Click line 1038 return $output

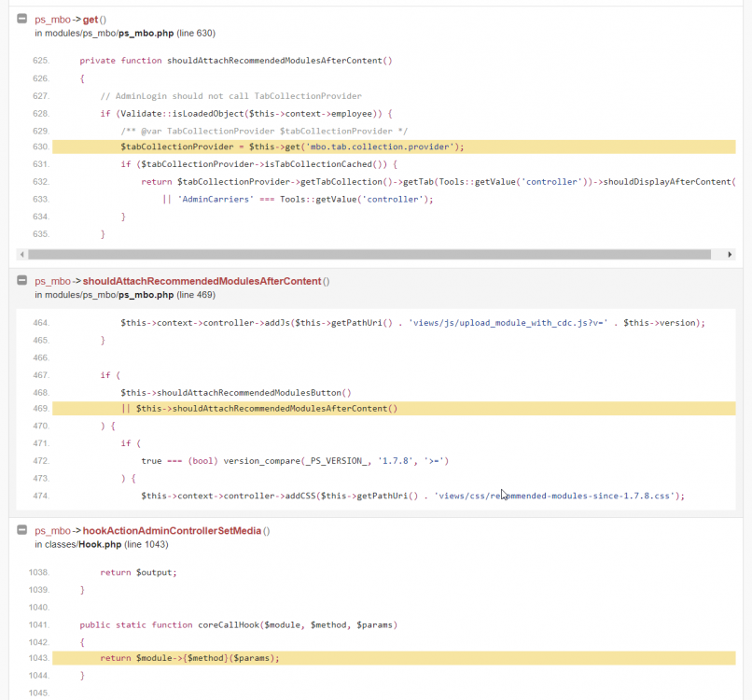(139, 572)
